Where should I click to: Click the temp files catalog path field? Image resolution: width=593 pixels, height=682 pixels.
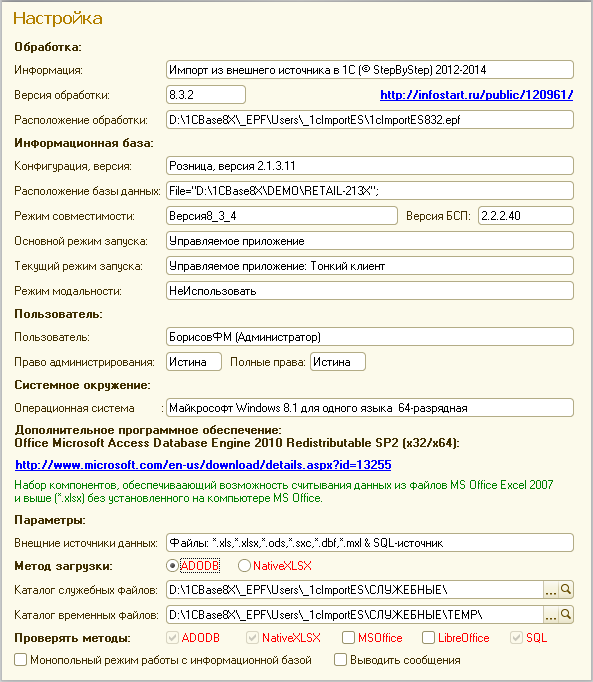355,615
